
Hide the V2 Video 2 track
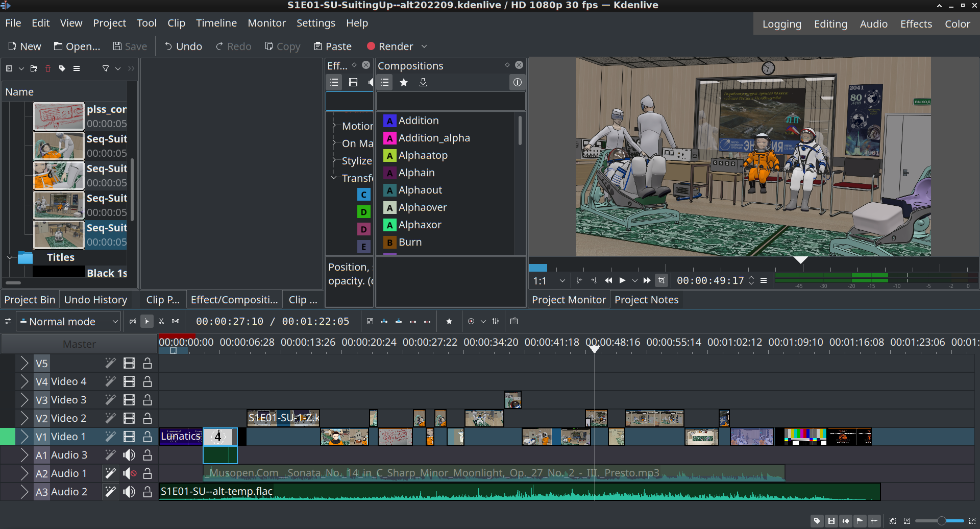coord(129,418)
